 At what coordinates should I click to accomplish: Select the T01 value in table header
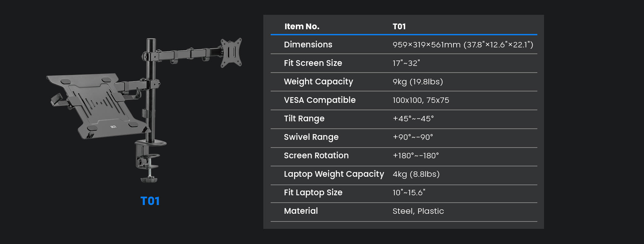pyautogui.click(x=399, y=27)
